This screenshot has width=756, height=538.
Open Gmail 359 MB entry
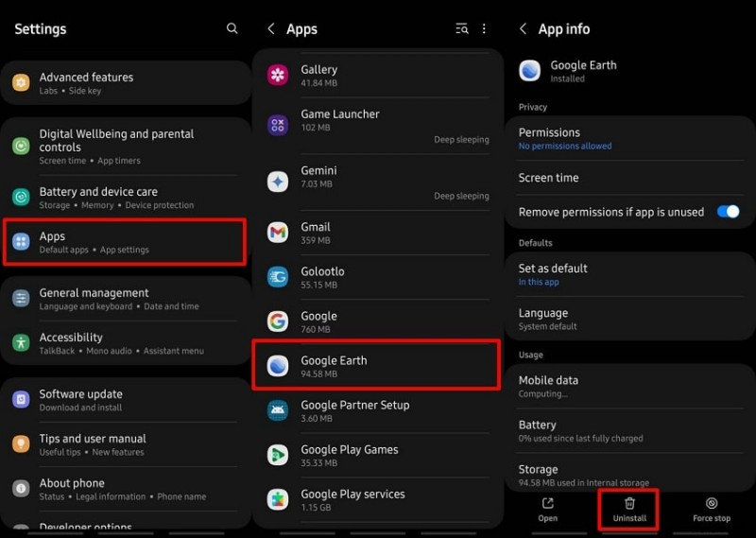(378, 233)
